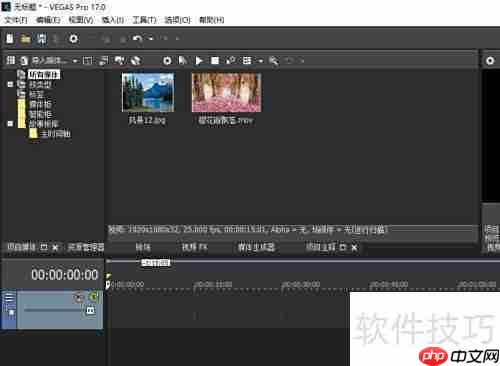
Task: Click the Get Media from Web icon
Action: [x=119, y=61]
